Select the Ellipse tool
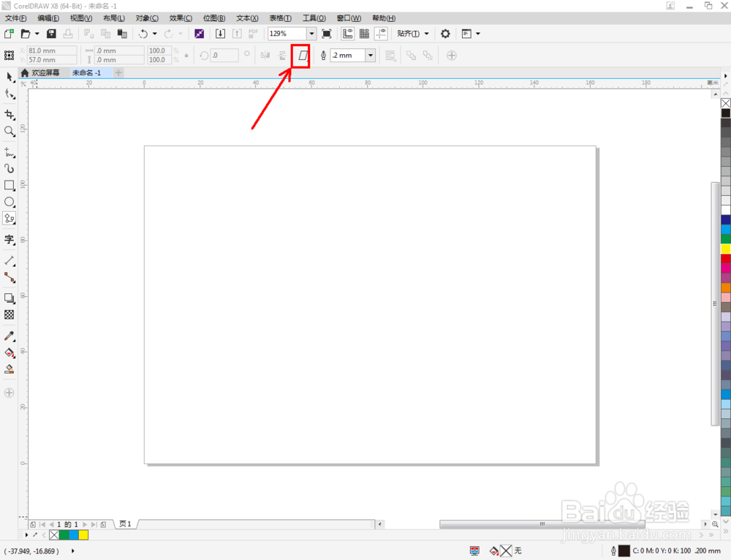Image resolution: width=731 pixels, height=560 pixels. coord(10,202)
